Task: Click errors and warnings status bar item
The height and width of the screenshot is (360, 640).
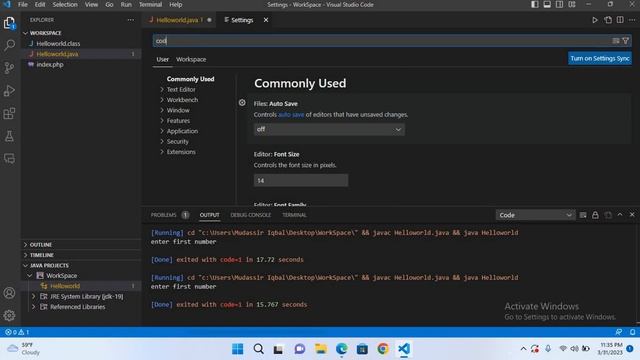Action: tap(17, 332)
